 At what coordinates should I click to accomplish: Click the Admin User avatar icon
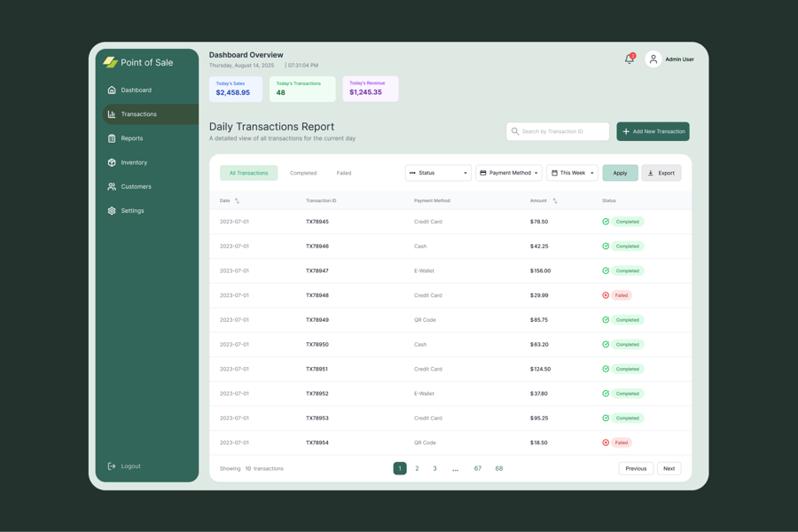tap(653, 59)
